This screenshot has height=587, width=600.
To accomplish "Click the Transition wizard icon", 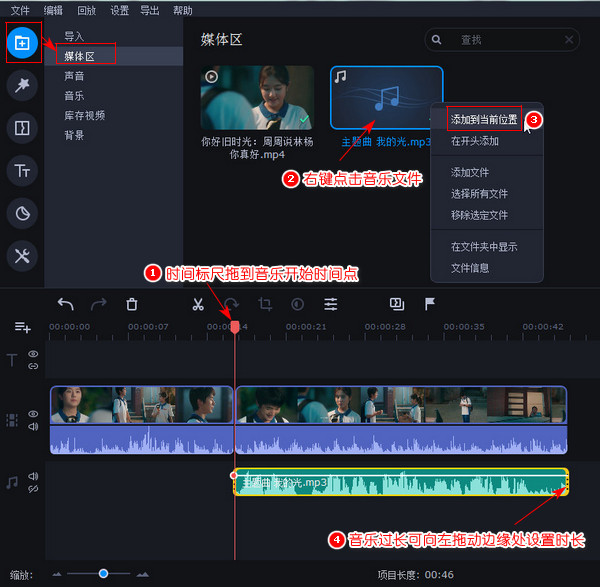I will [397, 305].
